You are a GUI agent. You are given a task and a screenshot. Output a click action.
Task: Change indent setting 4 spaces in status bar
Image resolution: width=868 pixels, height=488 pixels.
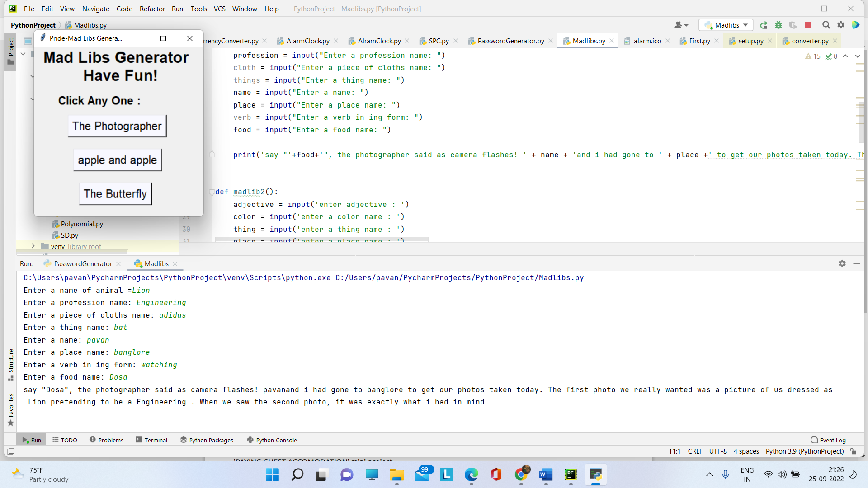tap(746, 451)
